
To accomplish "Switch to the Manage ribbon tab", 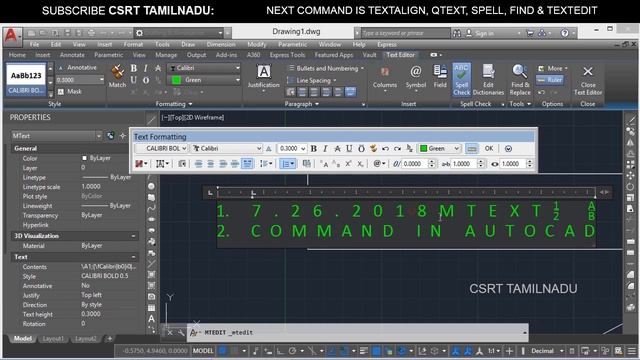I will point(166,55).
